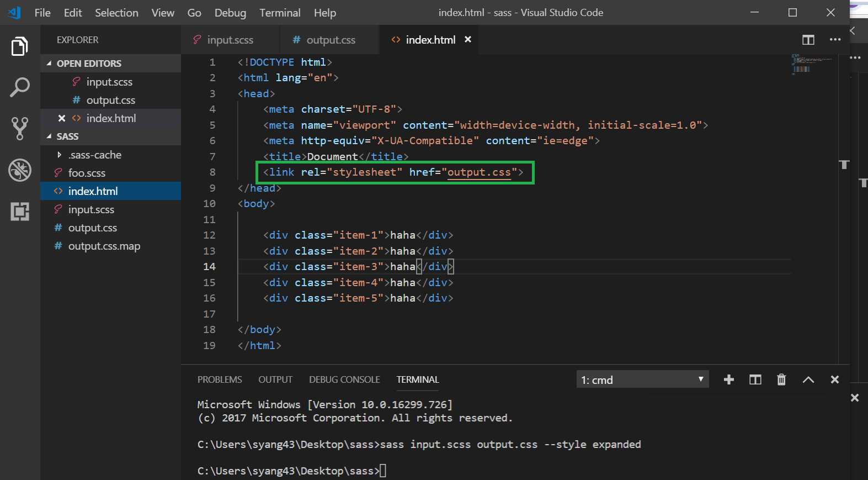Click the EXPLORER panel header
The width and height of the screenshot is (868, 480).
click(77, 40)
